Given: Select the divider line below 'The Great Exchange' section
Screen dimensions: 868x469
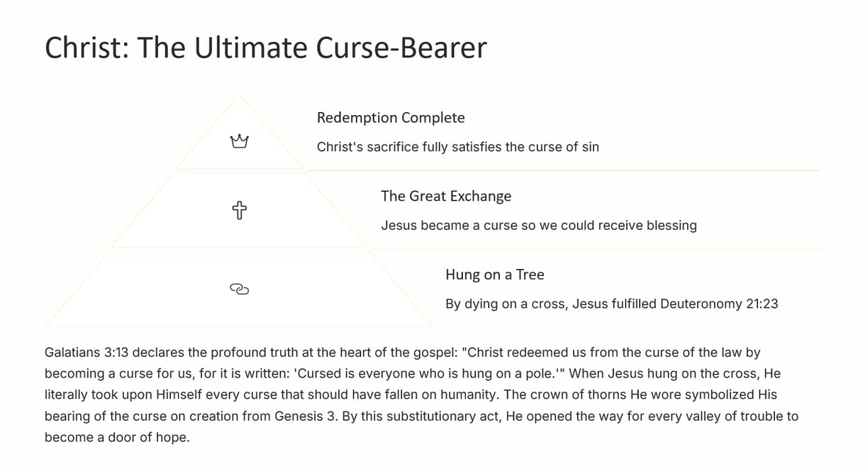Looking at the screenshot, I should [594, 249].
